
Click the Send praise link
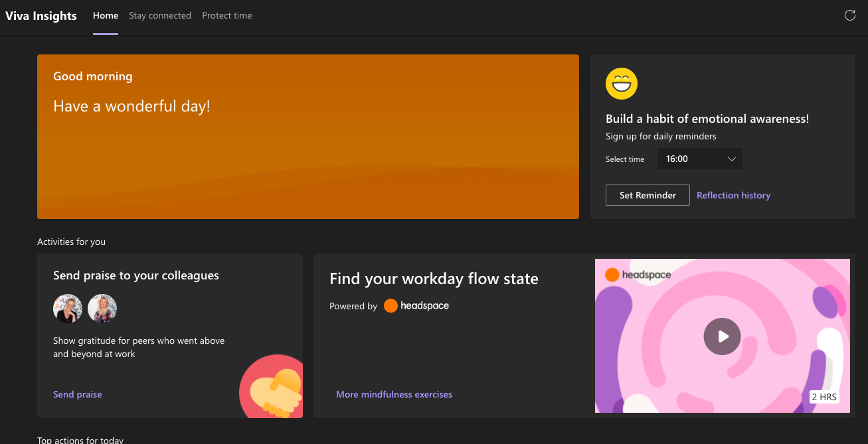coord(78,394)
